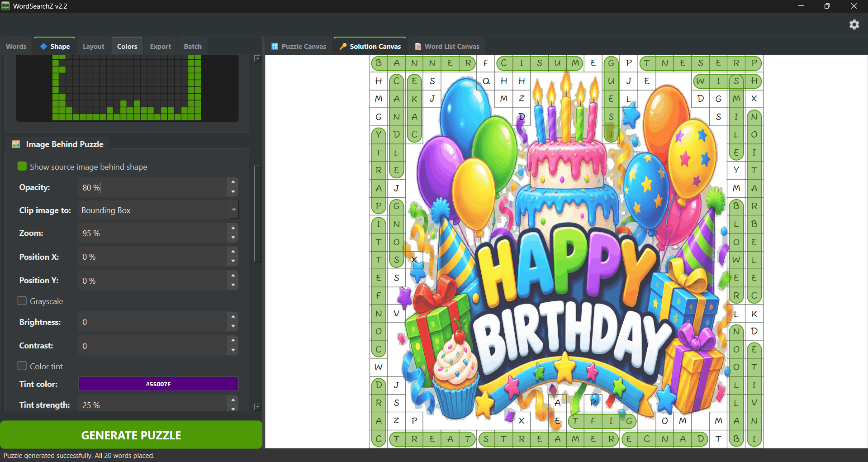The width and height of the screenshot is (868, 462).
Task: Increase Brightness with up arrow
Action: (233, 316)
